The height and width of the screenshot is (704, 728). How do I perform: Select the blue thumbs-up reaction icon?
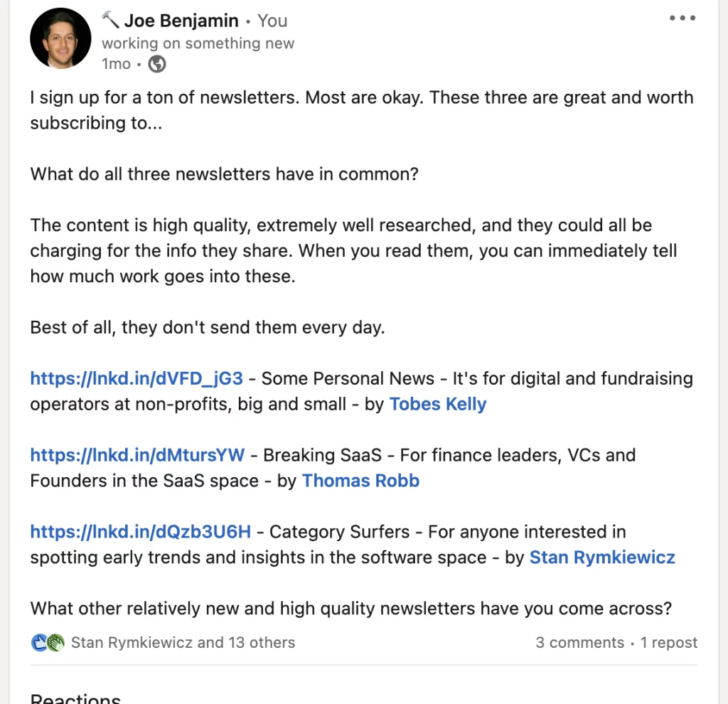point(40,642)
